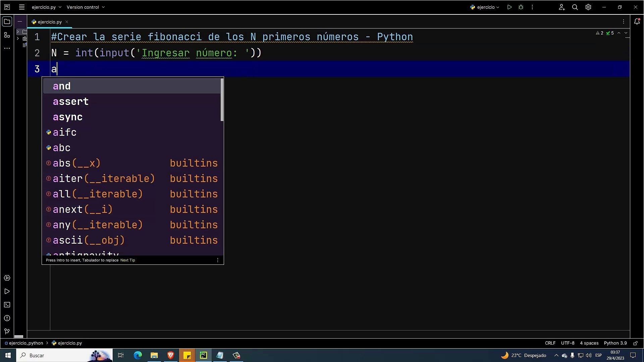Open Search Everywhere magnifier
The height and width of the screenshot is (362, 644).
(x=575, y=7)
